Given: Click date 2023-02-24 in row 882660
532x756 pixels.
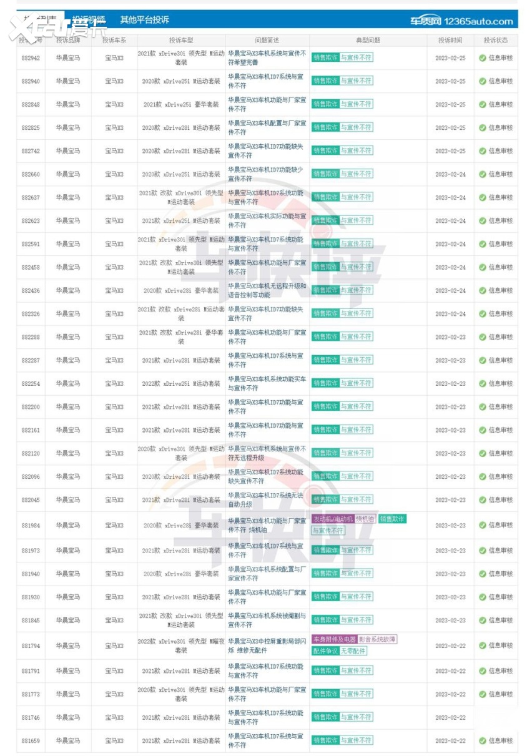Looking at the screenshot, I should point(450,174).
